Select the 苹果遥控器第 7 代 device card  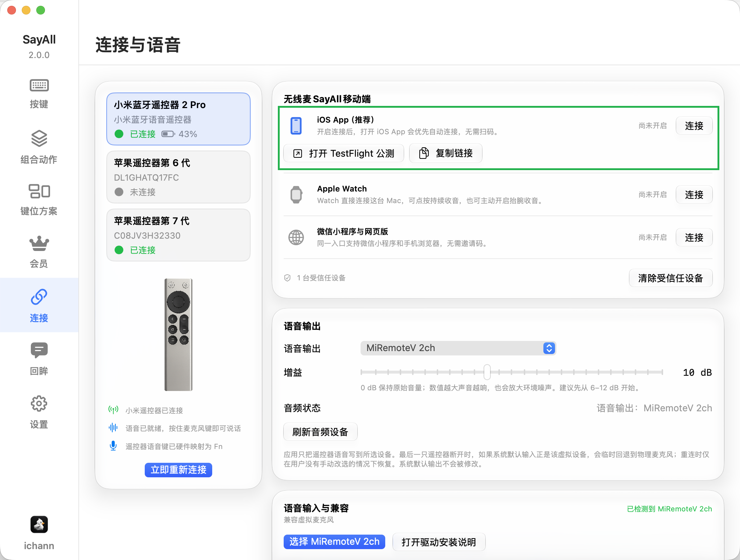pos(178,235)
